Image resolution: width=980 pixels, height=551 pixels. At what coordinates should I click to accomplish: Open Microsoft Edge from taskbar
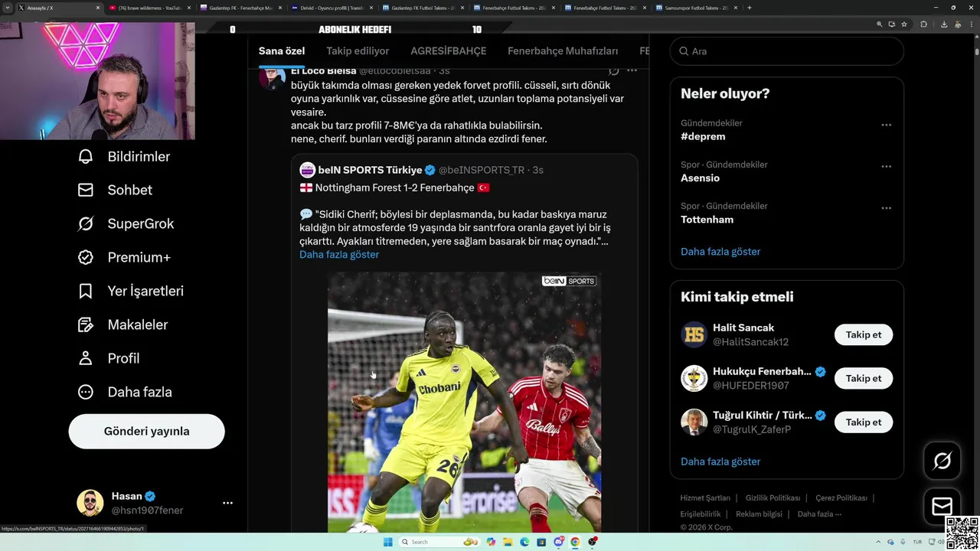pyautogui.click(x=524, y=542)
